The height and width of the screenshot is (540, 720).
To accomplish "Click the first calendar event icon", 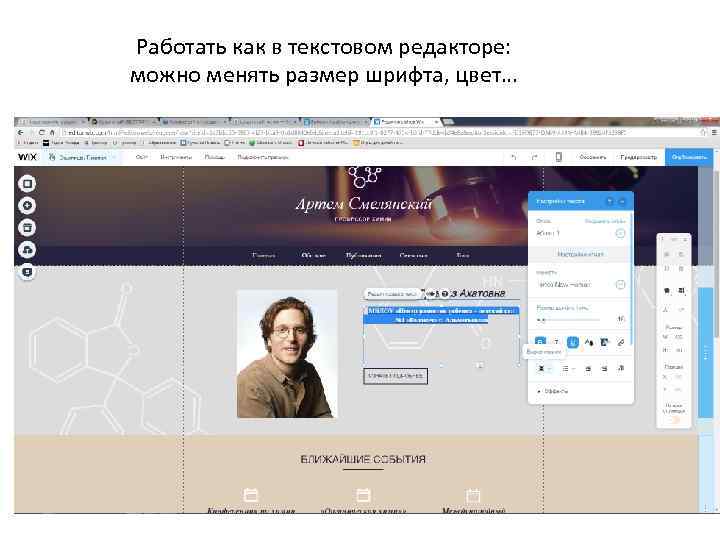I will coord(250,495).
